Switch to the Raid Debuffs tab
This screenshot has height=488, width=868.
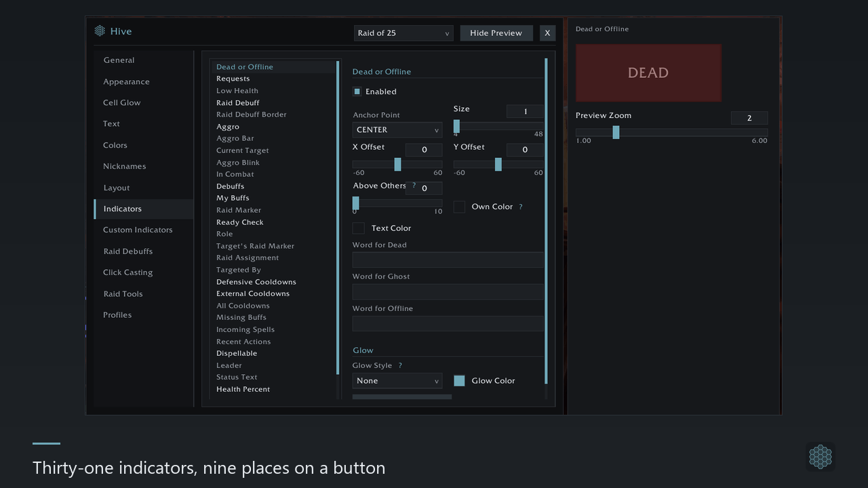pos(144,251)
